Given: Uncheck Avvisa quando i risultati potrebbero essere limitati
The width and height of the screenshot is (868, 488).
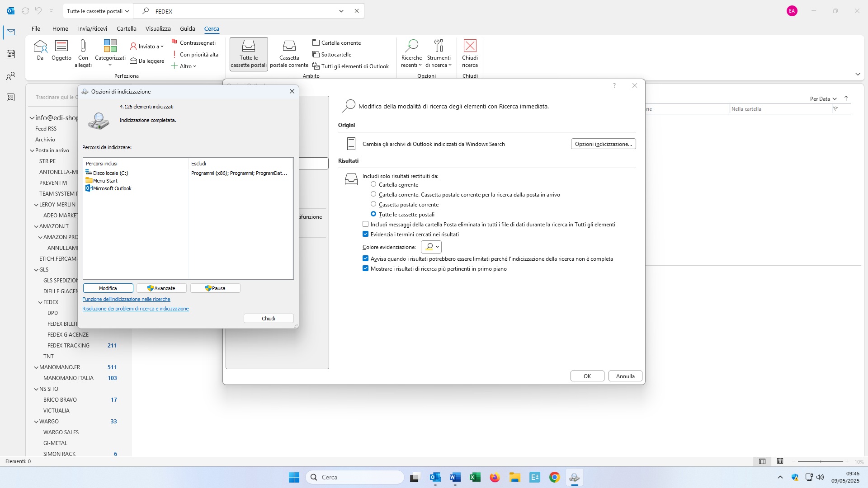Looking at the screenshot, I should pos(366,258).
